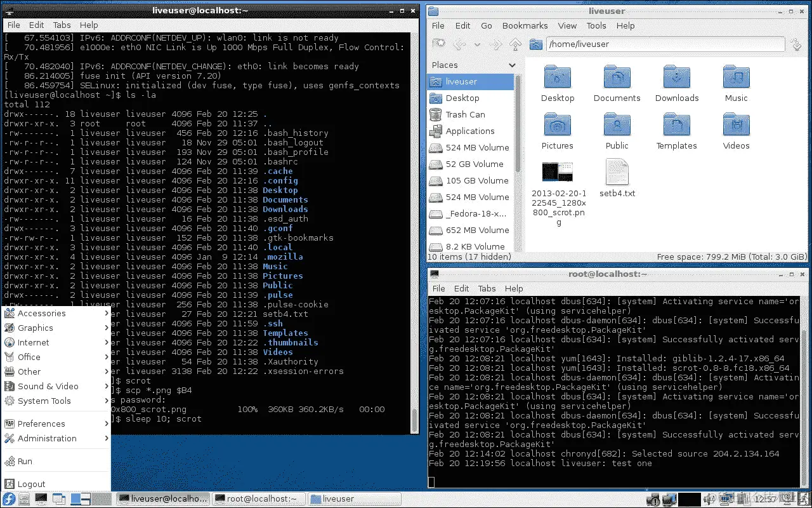Expand the Places sidebar dropdown
Image resolution: width=812 pixels, height=508 pixels.
[513, 65]
